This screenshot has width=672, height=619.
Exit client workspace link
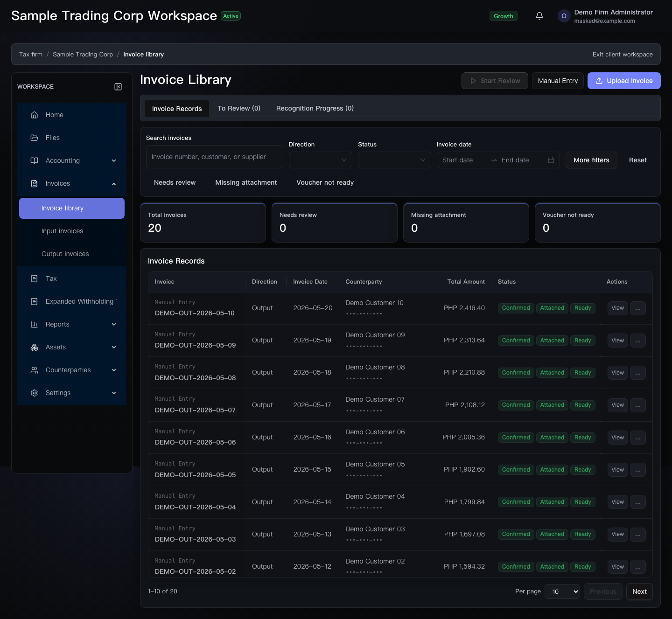click(x=623, y=54)
